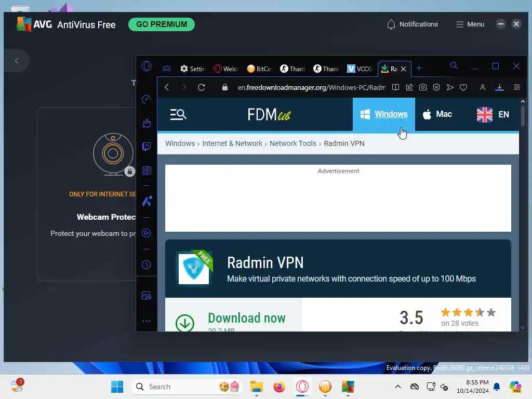The height and width of the screenshot is (399, 532).
Task: Take a snapshot with the camera icon
Action: point(423,87)
